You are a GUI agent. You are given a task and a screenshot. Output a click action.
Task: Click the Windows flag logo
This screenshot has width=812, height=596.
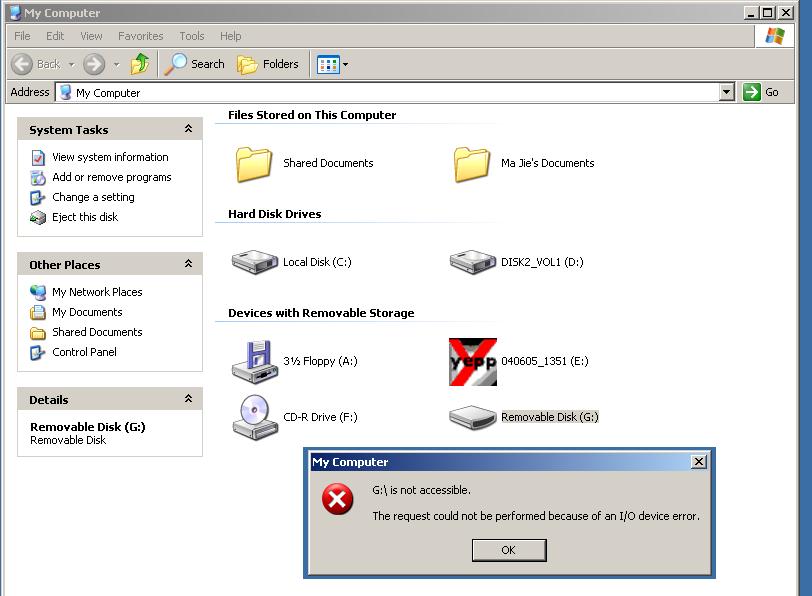click(x=775, y=36)
